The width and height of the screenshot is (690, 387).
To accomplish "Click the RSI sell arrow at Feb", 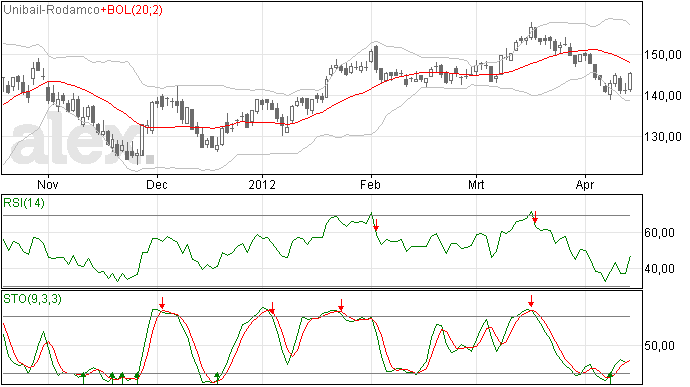I will pyautogui.click(x=376, y=225).
